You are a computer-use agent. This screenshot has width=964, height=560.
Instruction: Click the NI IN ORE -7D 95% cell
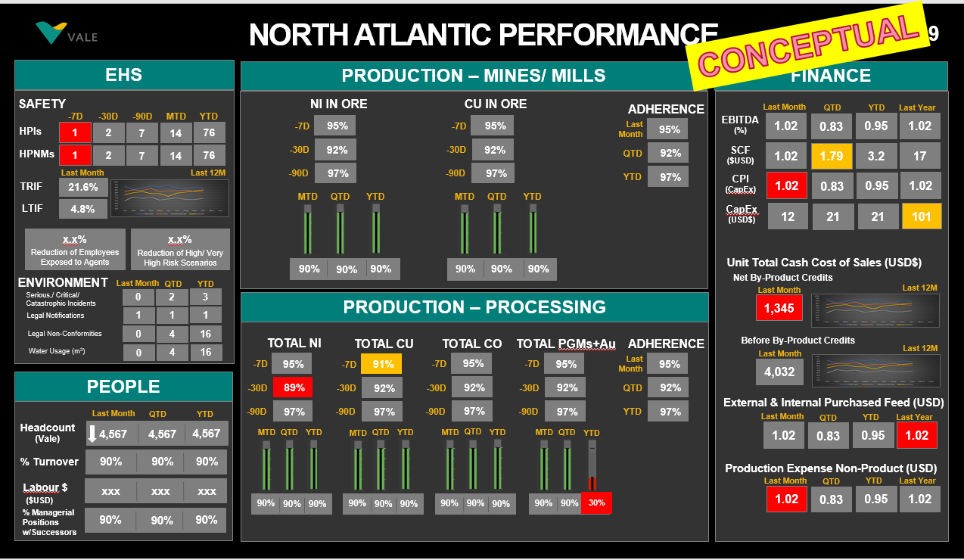(334, 126)
